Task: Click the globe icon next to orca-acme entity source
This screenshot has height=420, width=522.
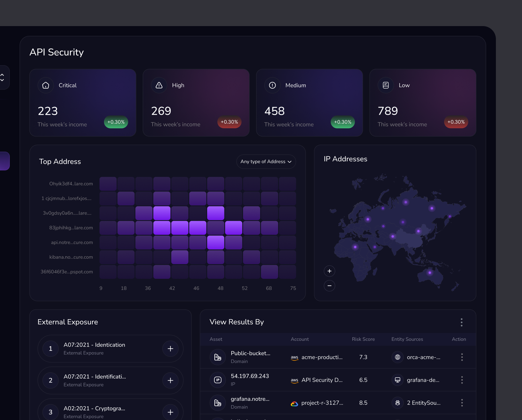Action: [x=397, y=357]
